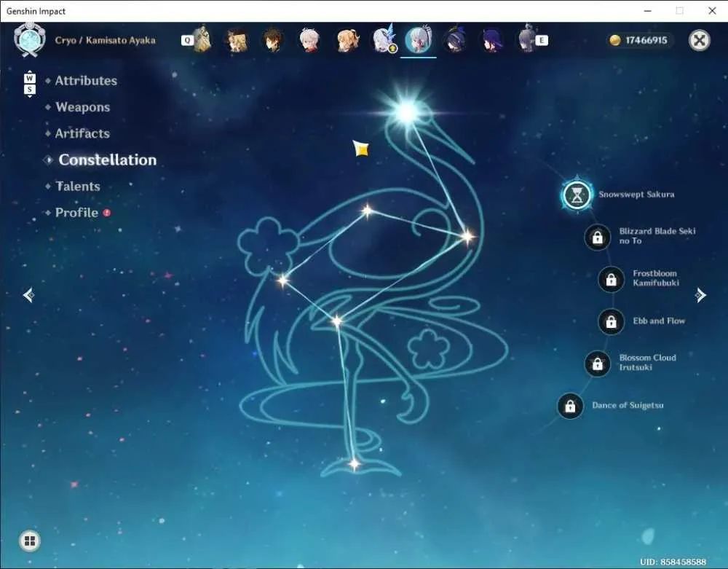728x569 pixels.
Task: Go to the previous character with the left arrow
Action: tap(29, 295)
